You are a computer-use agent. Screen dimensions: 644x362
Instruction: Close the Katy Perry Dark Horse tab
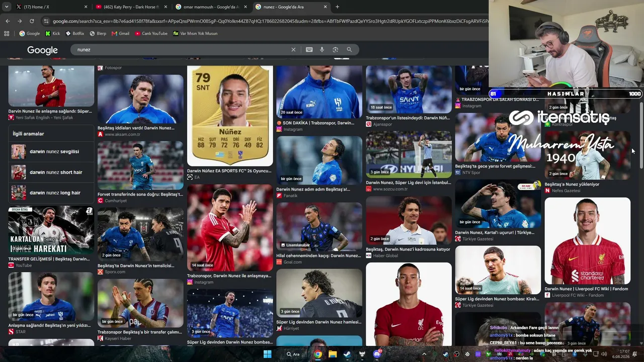pyautogui.click(x=166, y=7)
